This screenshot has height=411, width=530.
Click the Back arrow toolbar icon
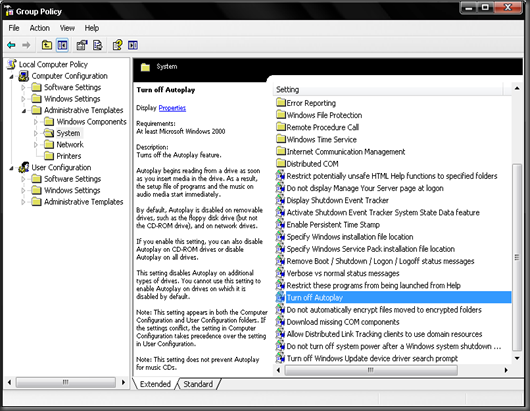pos(11,45)
